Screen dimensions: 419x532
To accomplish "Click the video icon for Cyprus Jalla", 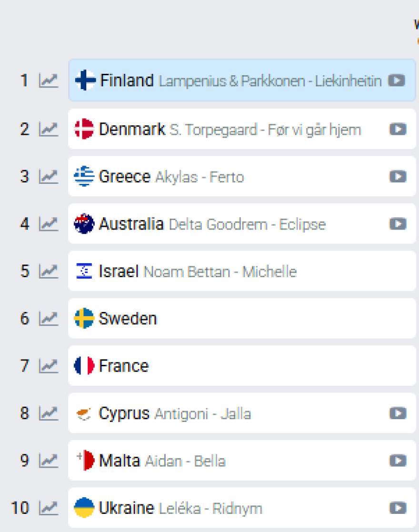I will [398, 413].
